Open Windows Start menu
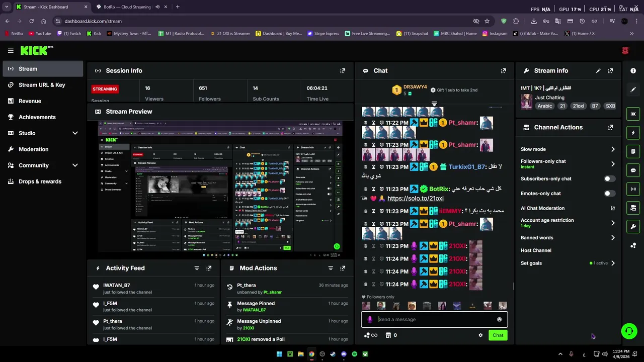 tap(279, 354)
